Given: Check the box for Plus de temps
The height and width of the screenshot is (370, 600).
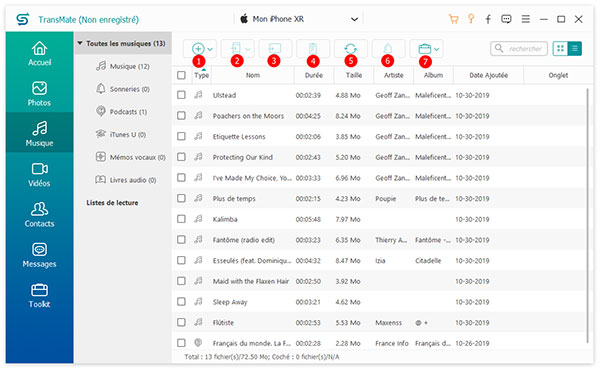Looking at the screenshot, I should 181,198.
